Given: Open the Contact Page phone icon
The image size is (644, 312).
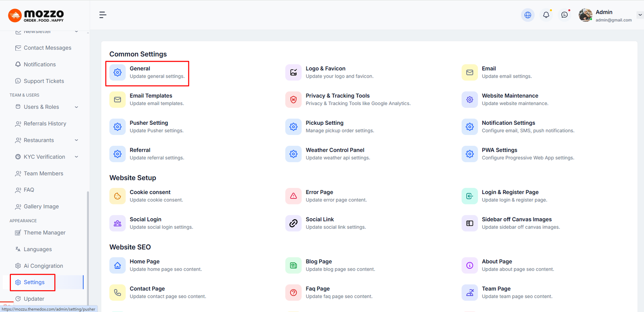Looking at the screenshot, I should click(118, 293).
